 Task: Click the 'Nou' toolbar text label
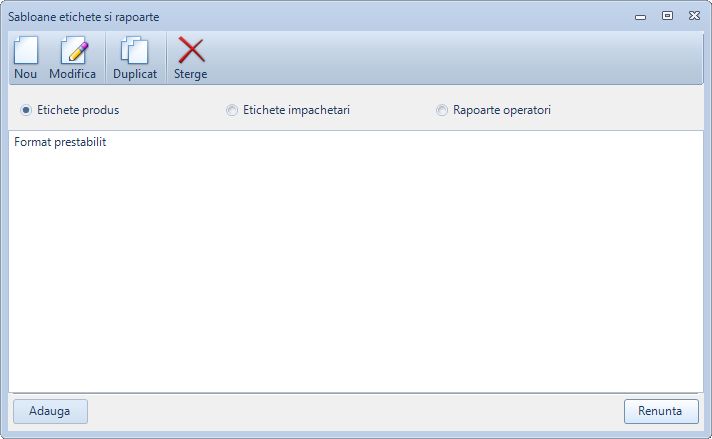coord(25,74)
